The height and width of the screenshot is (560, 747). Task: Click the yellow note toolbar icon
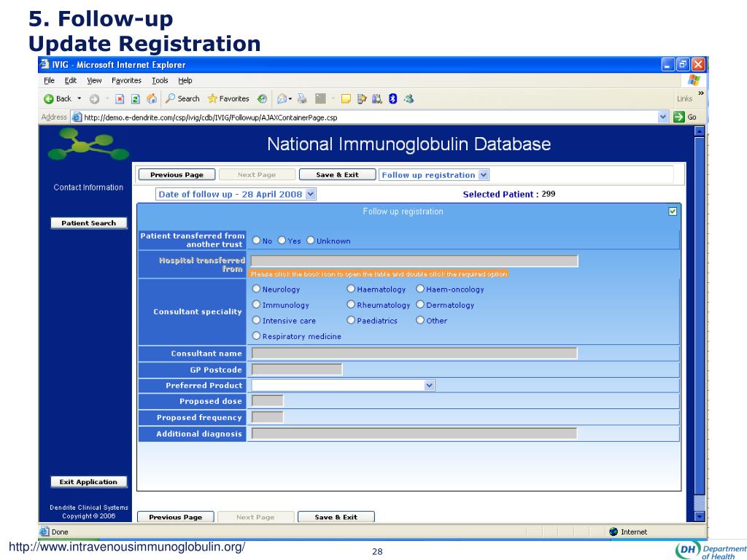coord(347,98)
